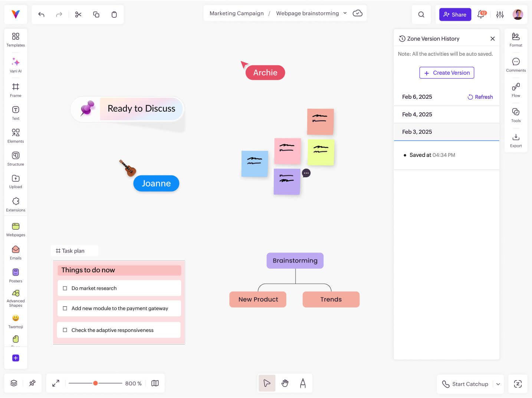532x398 pixels.
Task: Open the Flow panel on right
Action: [516, 89]
